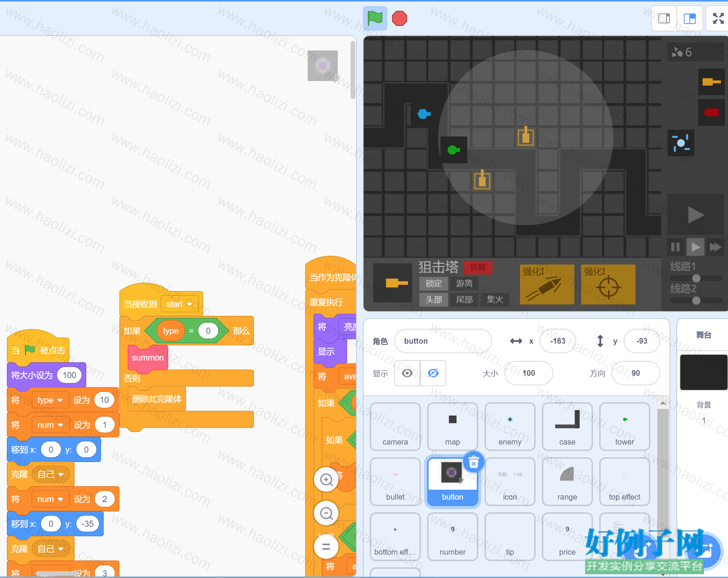This screenshot has width=728, height=578.
Task: Select 尾部 target priority
Action: tap(464, 300)
